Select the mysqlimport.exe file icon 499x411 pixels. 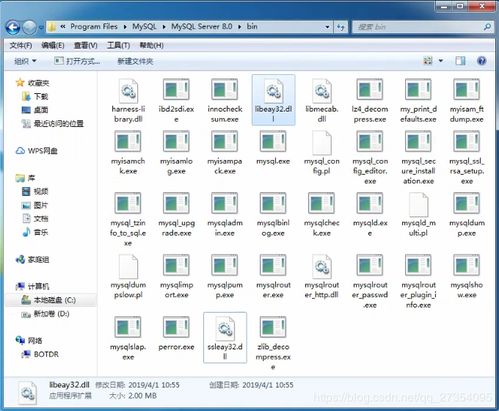point(176,265)
